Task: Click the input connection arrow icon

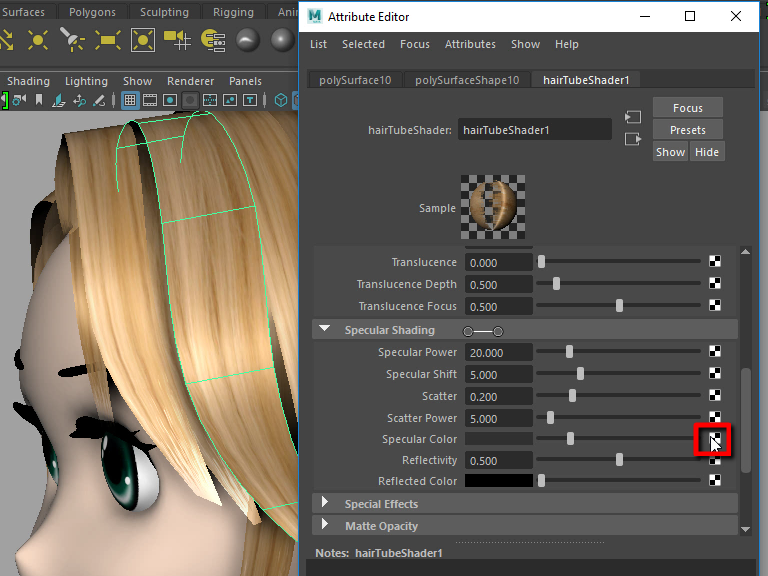Action: (633, 117)
